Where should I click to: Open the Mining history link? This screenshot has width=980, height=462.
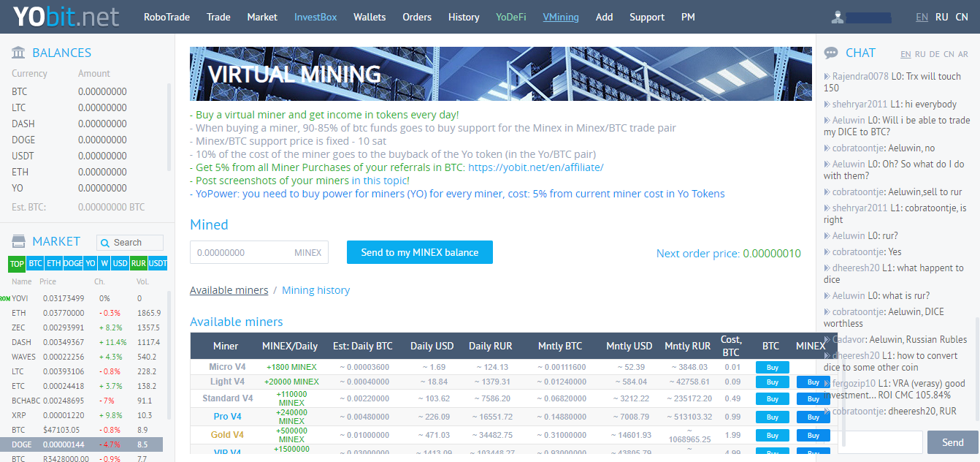(315, 290)
